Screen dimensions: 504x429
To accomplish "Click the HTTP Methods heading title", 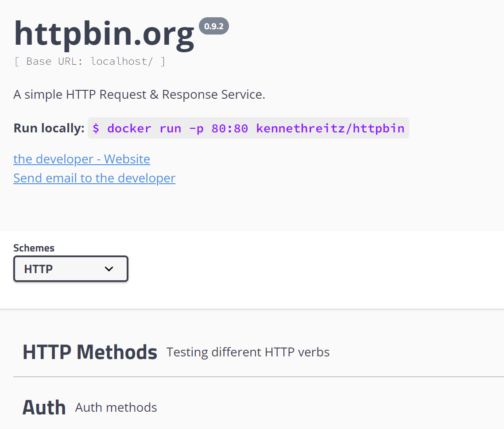I will coord(90,352).
